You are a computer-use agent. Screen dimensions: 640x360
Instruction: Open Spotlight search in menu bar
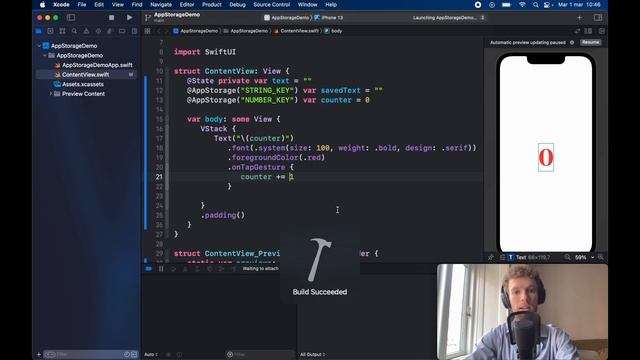535,5
